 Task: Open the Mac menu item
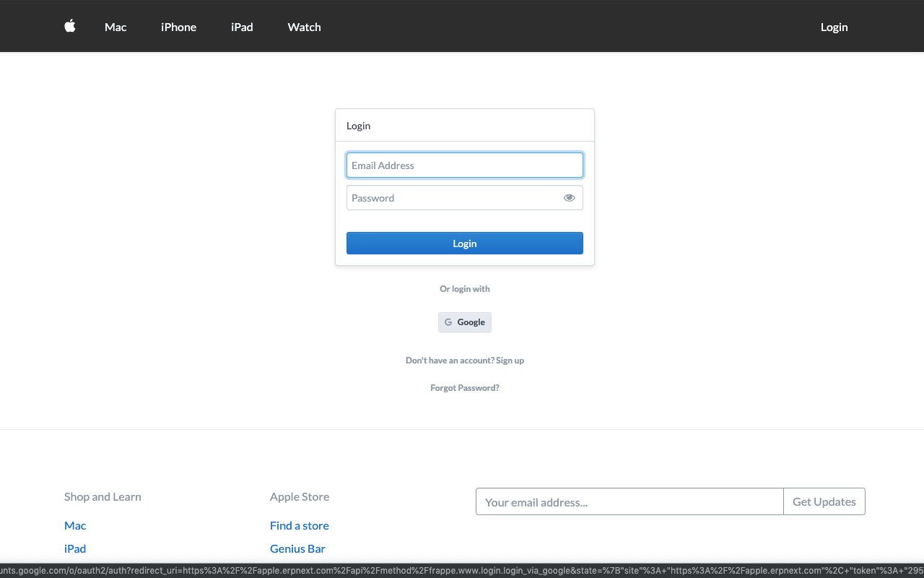point(115,27)
